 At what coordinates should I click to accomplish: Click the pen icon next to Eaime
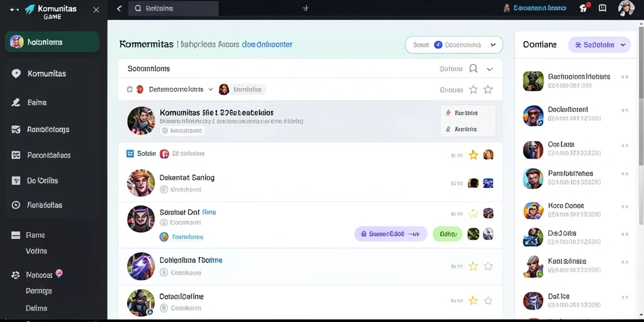[x=16, y=103]
